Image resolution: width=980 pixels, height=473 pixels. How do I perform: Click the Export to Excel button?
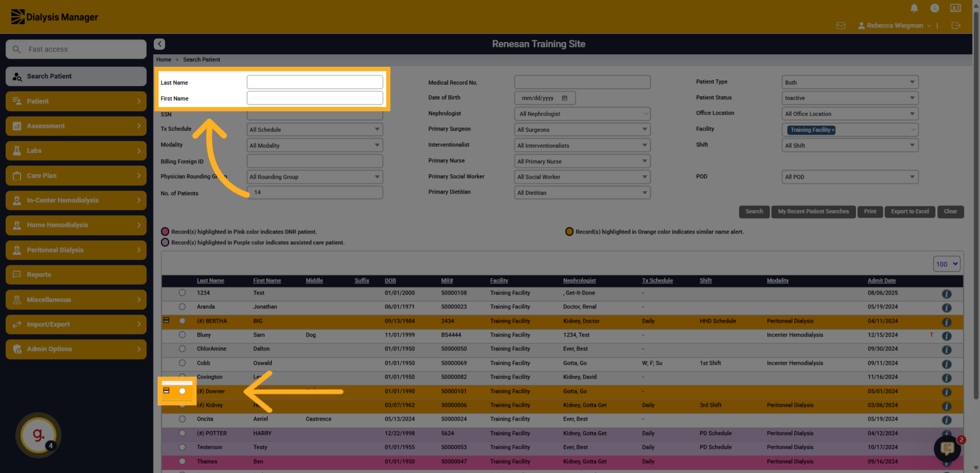(x=910, y=211)
